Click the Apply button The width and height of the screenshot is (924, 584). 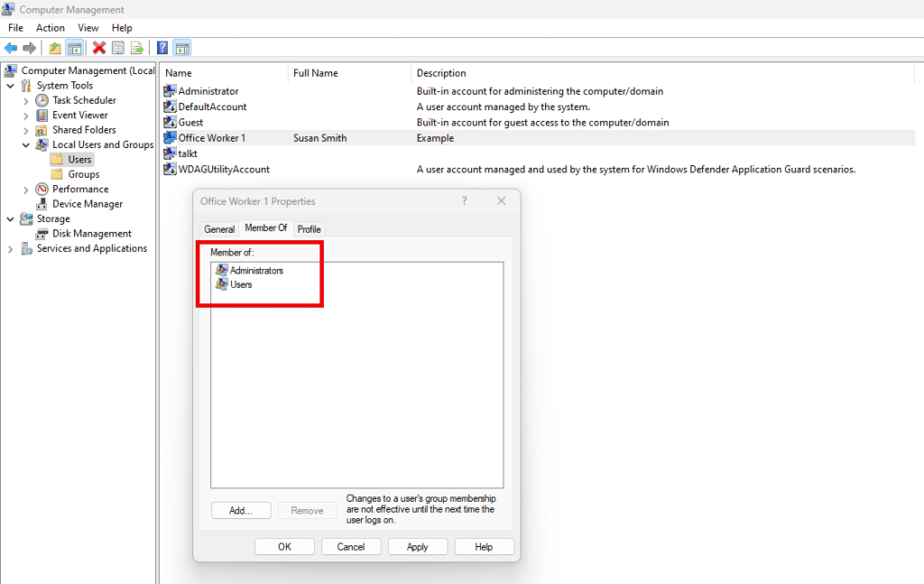[417, 547]
